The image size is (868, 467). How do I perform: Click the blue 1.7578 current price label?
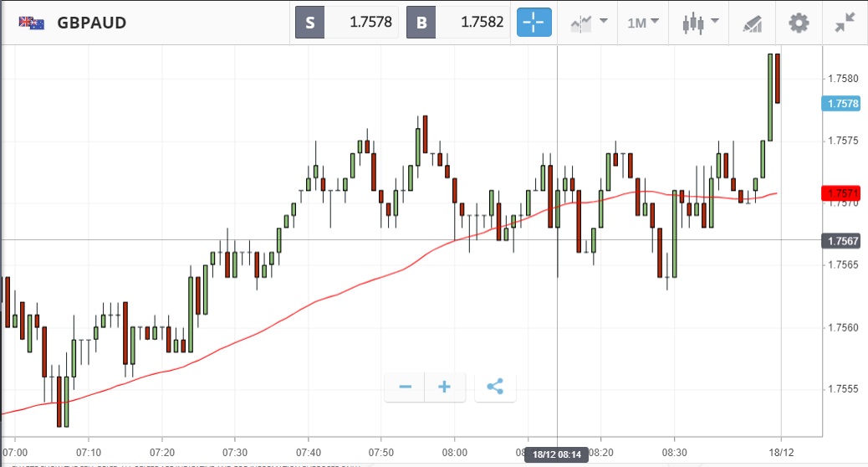pos(843,104)
